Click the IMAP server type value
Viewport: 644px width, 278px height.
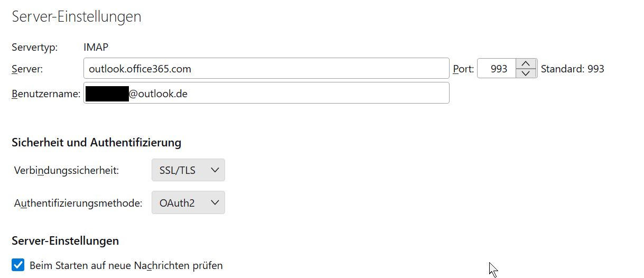coord(96,47)
